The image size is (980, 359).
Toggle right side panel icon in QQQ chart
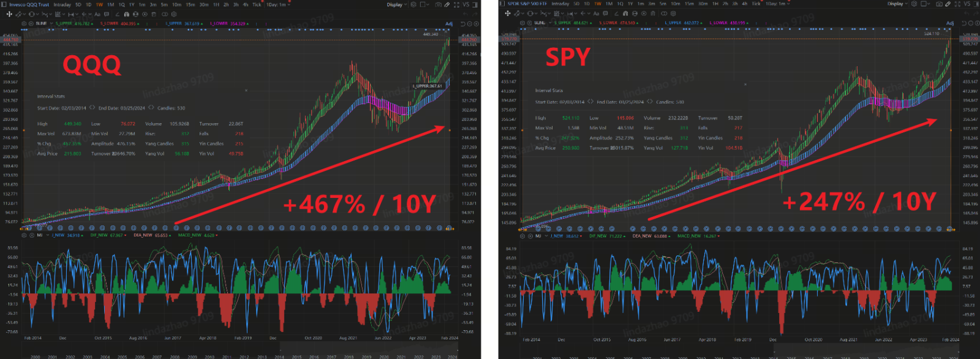tap(475, 4)
